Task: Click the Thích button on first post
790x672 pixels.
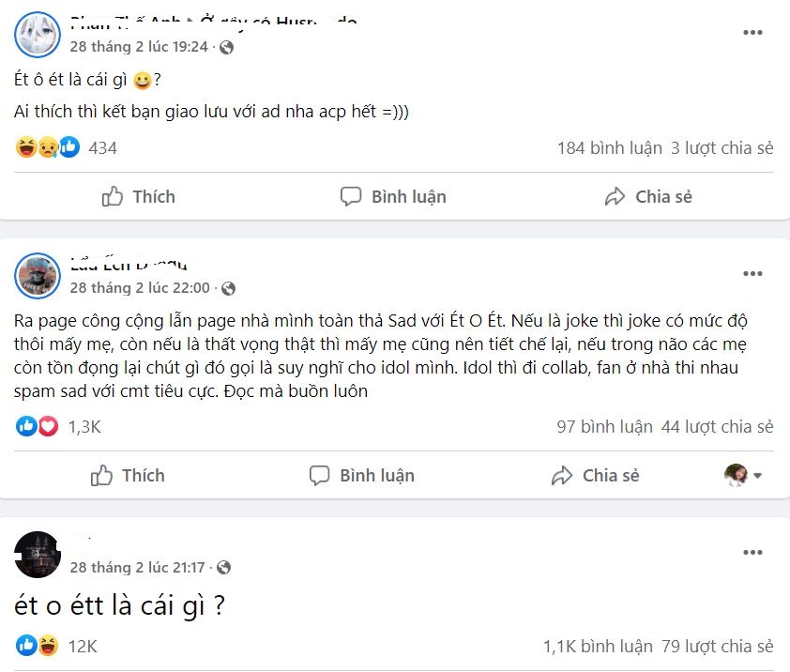Action: coord(137,197)
